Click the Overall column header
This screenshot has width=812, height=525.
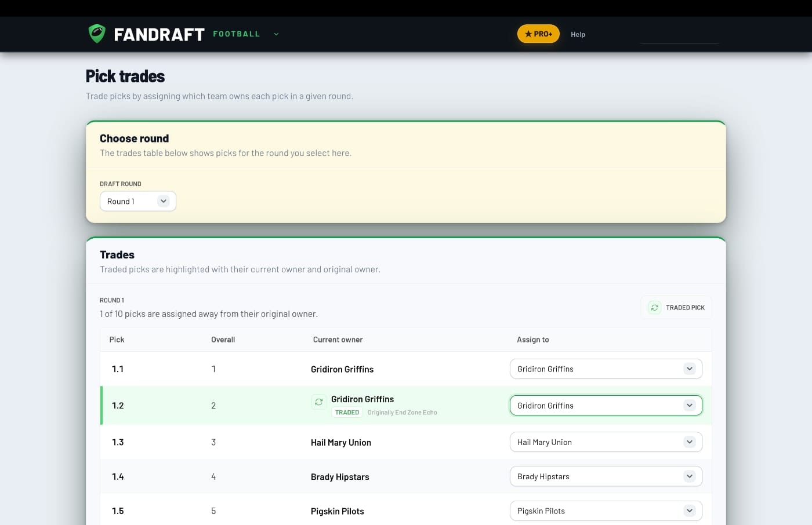coord(223,340)
